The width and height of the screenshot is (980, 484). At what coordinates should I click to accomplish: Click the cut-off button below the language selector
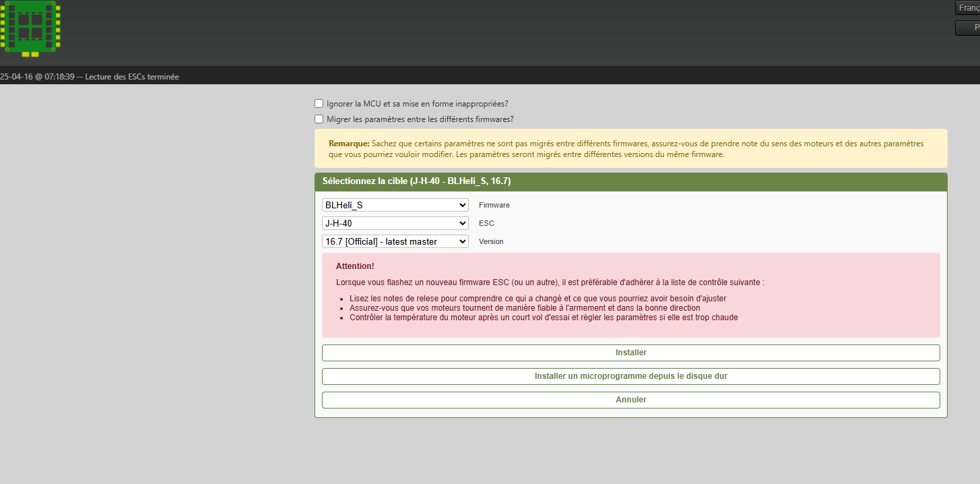click(x=967, y=28)
